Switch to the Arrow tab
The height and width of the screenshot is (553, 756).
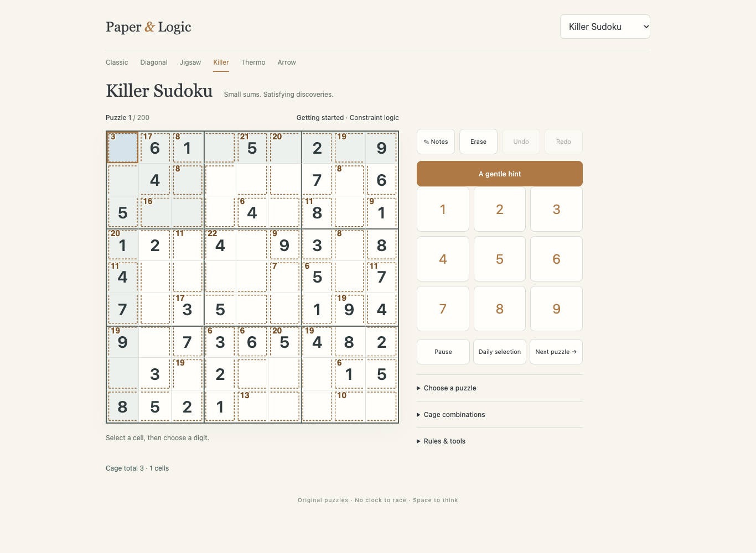[287, 62]
